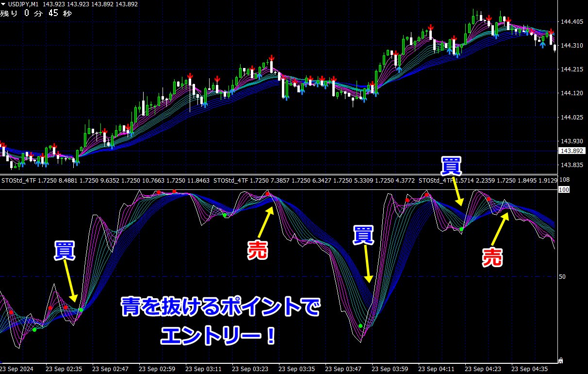The height and width of the screenshot is (374, 588).
Task: Click the 23 Sep 03:59 time label
Action: click(390, 369)
